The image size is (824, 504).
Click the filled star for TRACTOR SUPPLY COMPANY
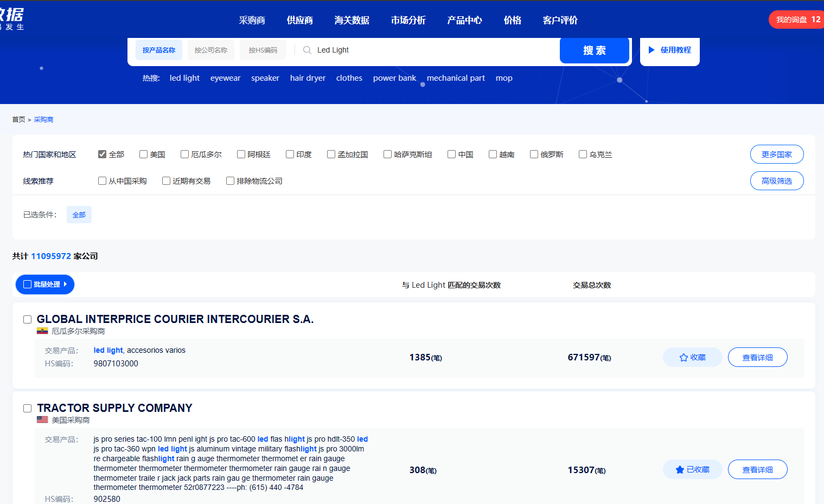(680, 470)
